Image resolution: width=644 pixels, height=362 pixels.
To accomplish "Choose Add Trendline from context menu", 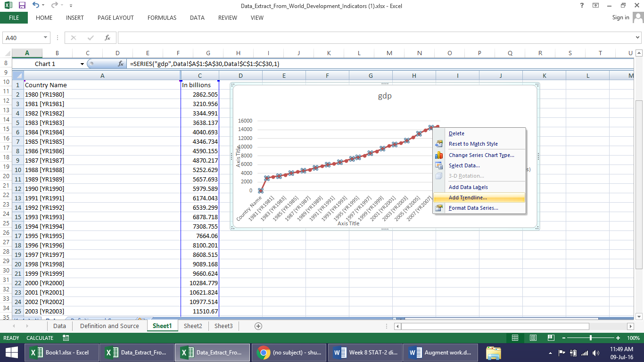I will (468, 197).
